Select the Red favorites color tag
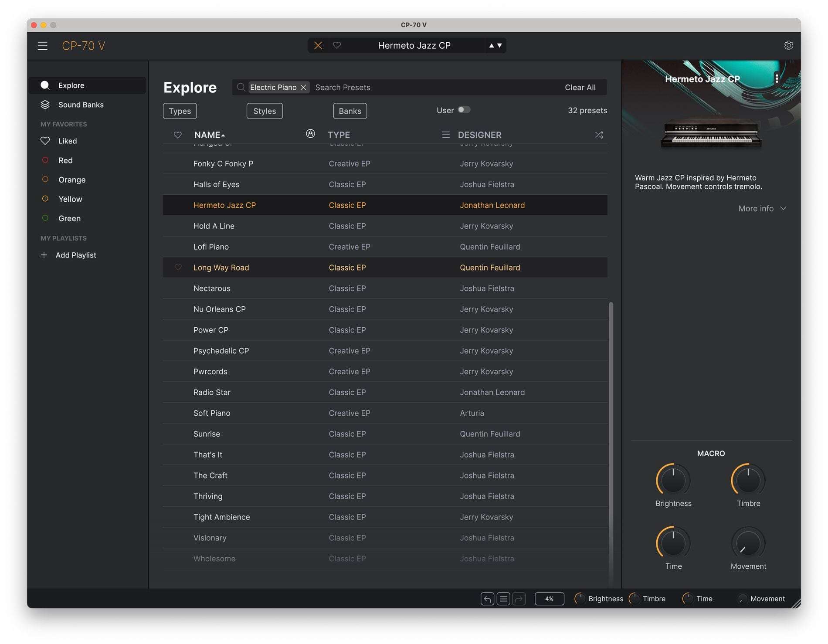Image resolution: width=828 pixels, height=644 pixels. (65, 160)
